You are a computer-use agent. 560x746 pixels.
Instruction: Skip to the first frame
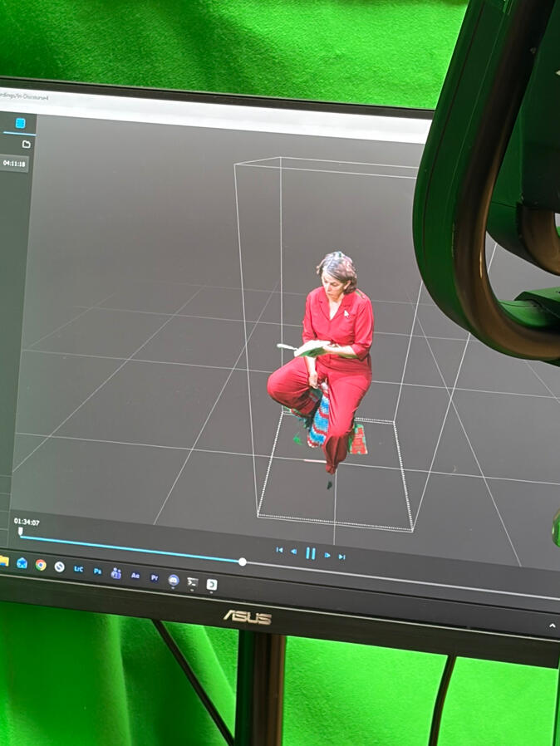[x=279, y=550]
